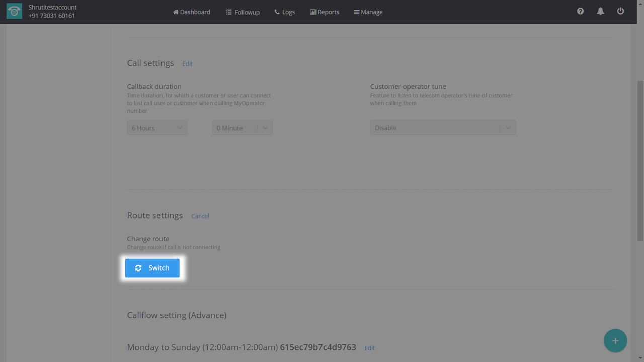Open the help question mark icon
The height and width of the screenshot is (362, 644).
[580, 11]
